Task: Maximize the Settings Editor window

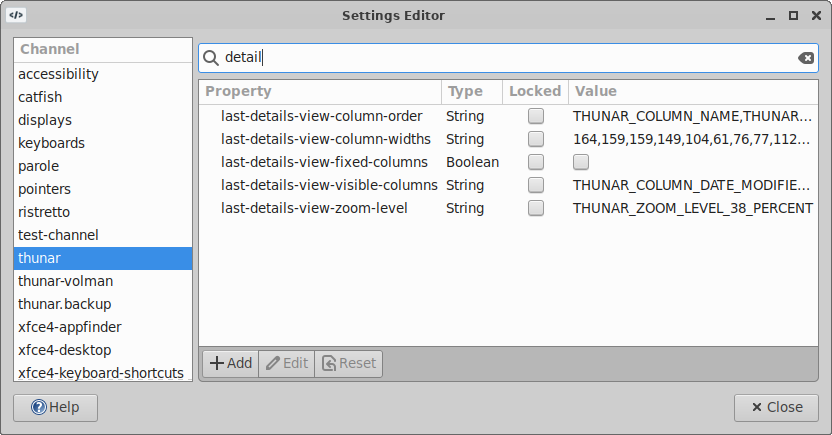Action: point(793,15)
